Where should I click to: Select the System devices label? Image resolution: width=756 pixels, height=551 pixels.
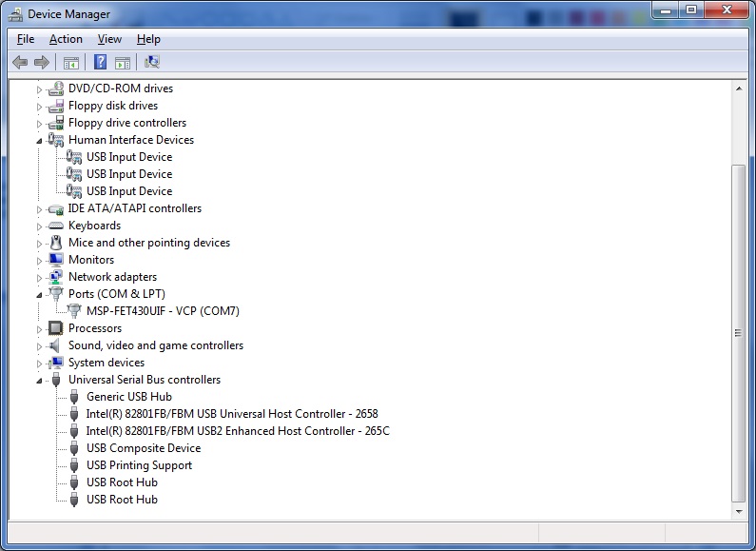pos(107,363)
